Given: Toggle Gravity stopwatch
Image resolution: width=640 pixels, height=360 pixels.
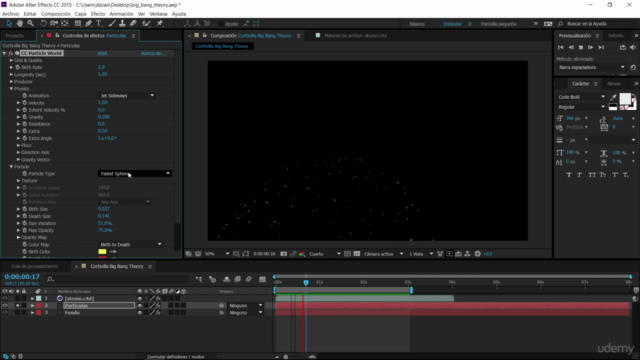Looking at the screenshot, I should point(24,117).
